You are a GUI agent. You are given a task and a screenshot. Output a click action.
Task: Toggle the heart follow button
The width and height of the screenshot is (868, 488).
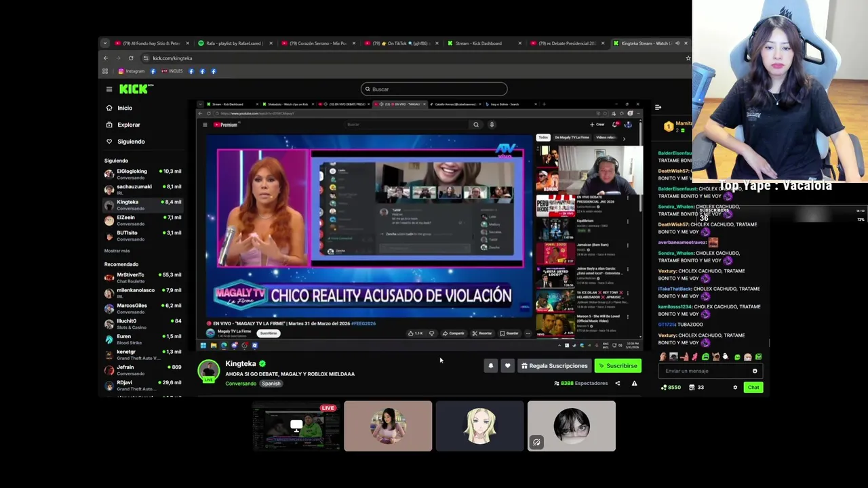(507, 366)
